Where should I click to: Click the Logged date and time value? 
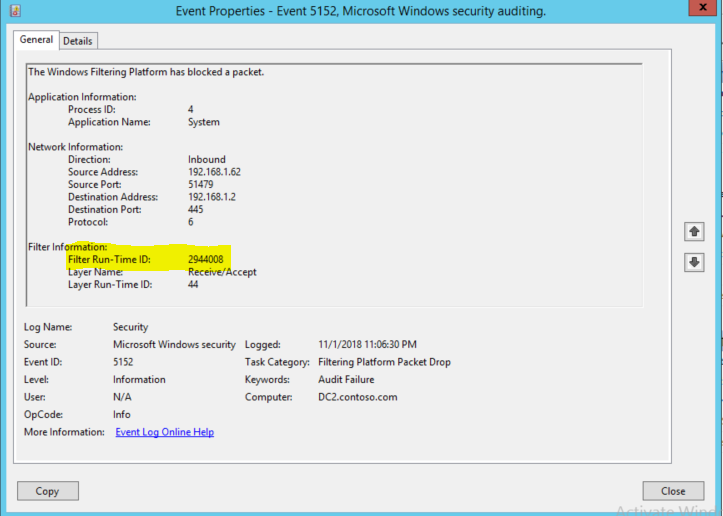pos(367,344)
